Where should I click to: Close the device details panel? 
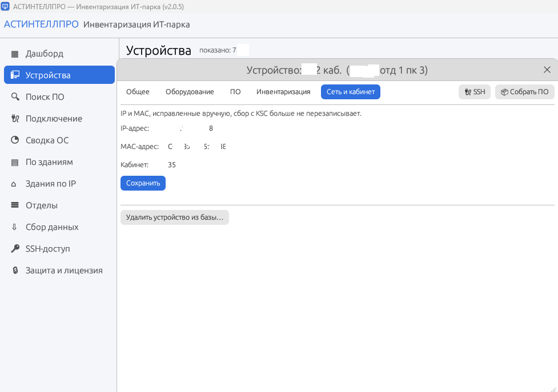(547, 70)
